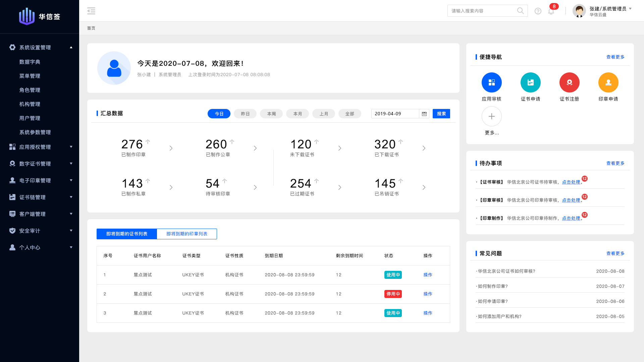Click the arrow next to 已过期证书
The image size is (644, 362).
[x=340, y=187]
